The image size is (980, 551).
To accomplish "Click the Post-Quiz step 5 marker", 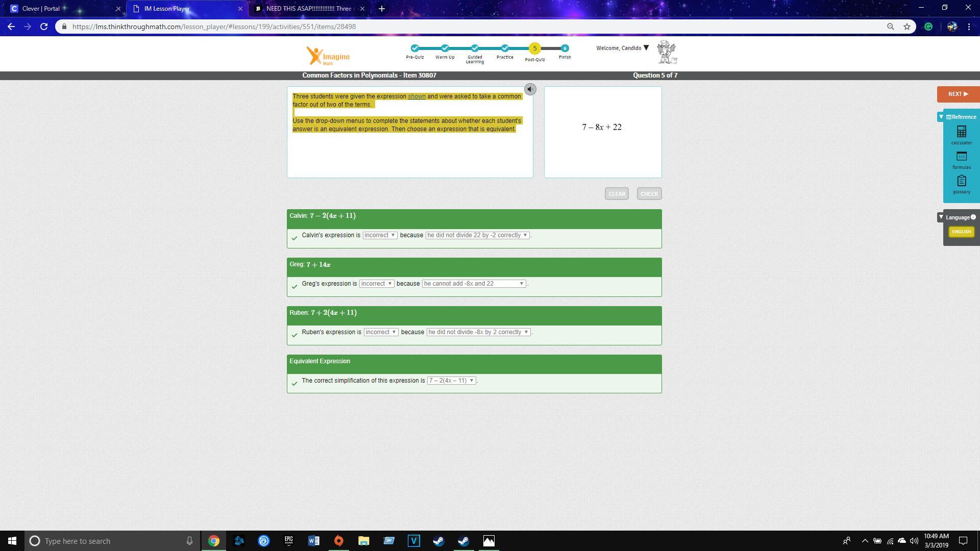I will coord(534,48).
